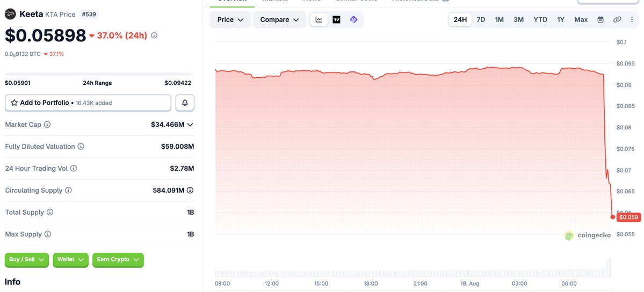Open the Compare dropdown
The image size is (644, 292).
(280, 20)
